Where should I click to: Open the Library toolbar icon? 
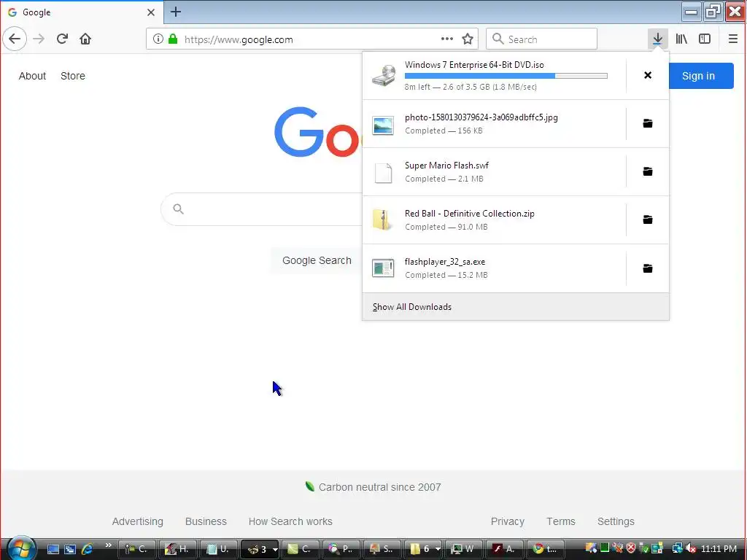click(682, 39)
